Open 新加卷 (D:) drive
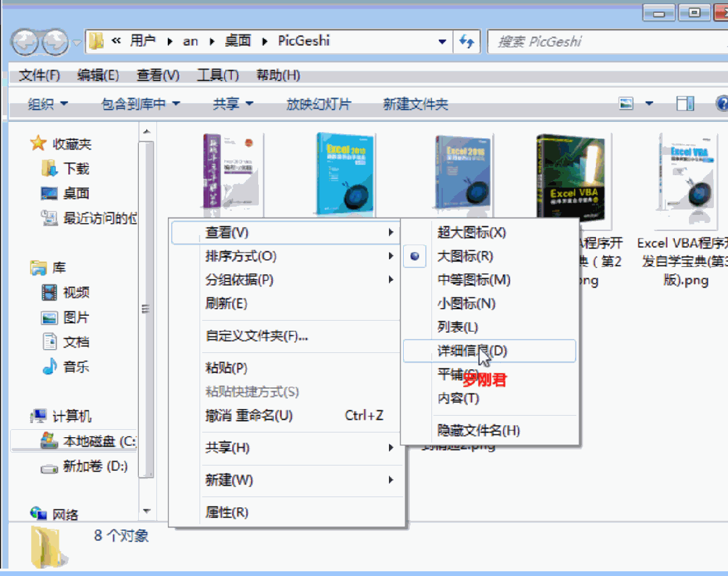This screenshot has height=576, width=728. coord(84,466)
